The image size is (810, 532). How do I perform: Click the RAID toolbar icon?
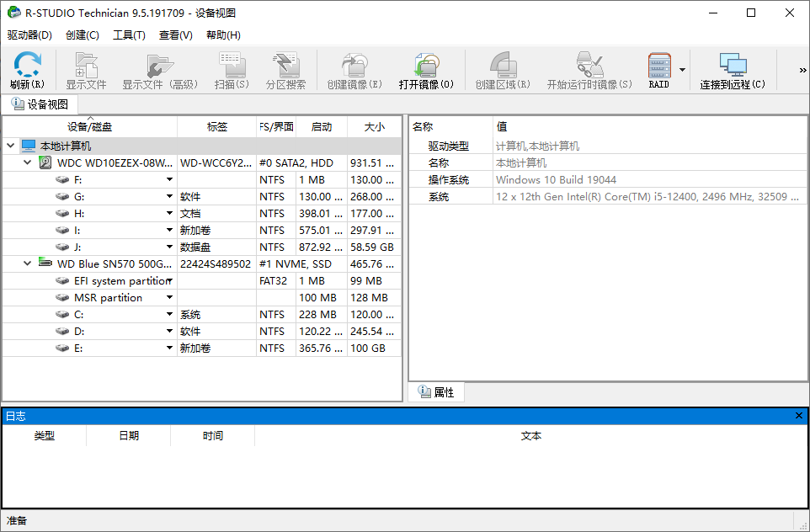coord(659,66)
